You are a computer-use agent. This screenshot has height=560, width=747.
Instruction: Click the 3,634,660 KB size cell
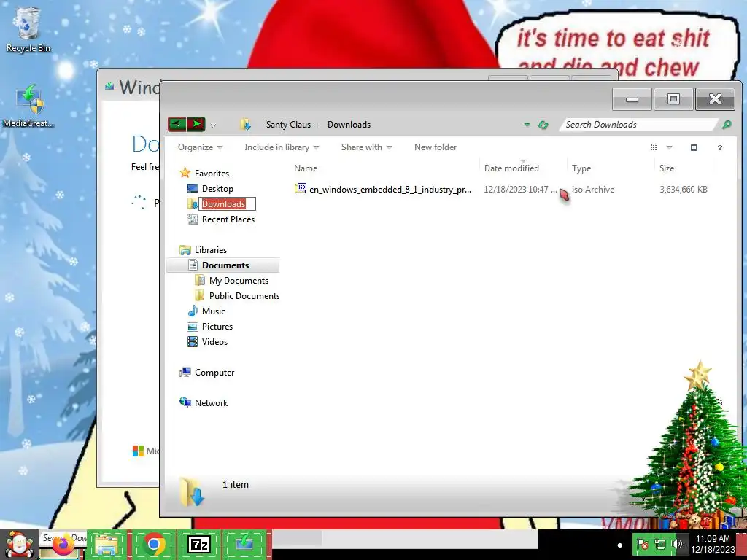coord(683,190)
